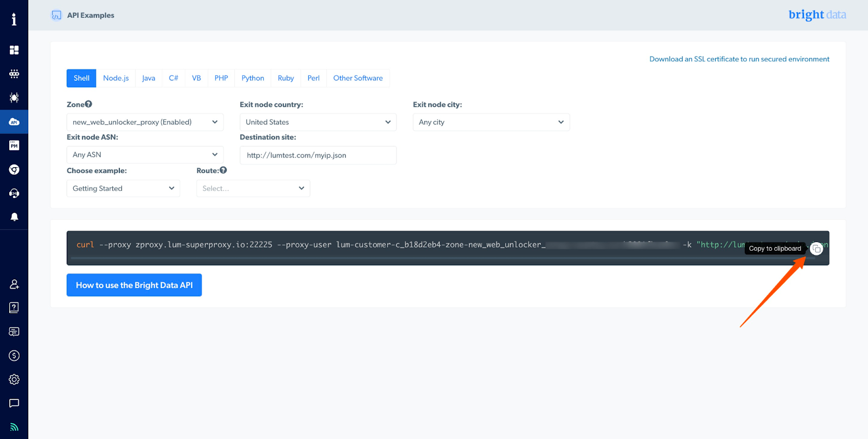Viewport: 868px width, 439px height.
Task: Click the Destination site label
Action: coord(268,137)
